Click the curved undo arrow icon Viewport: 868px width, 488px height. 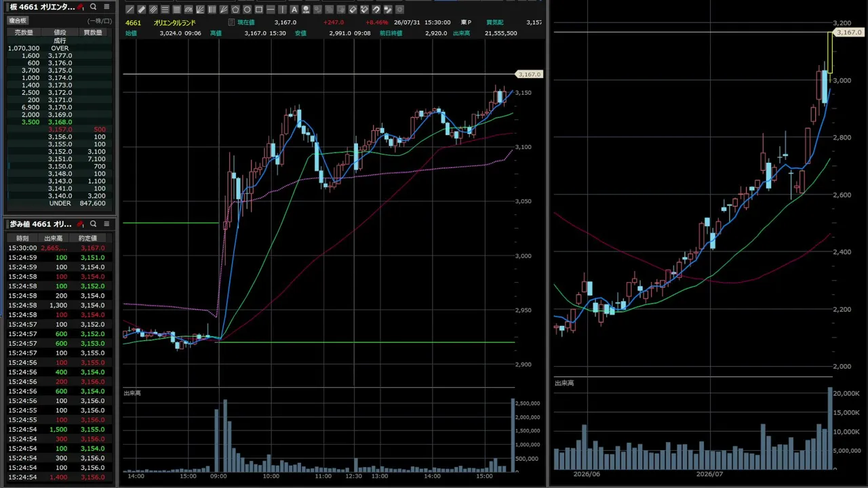(x=376, y=9)
